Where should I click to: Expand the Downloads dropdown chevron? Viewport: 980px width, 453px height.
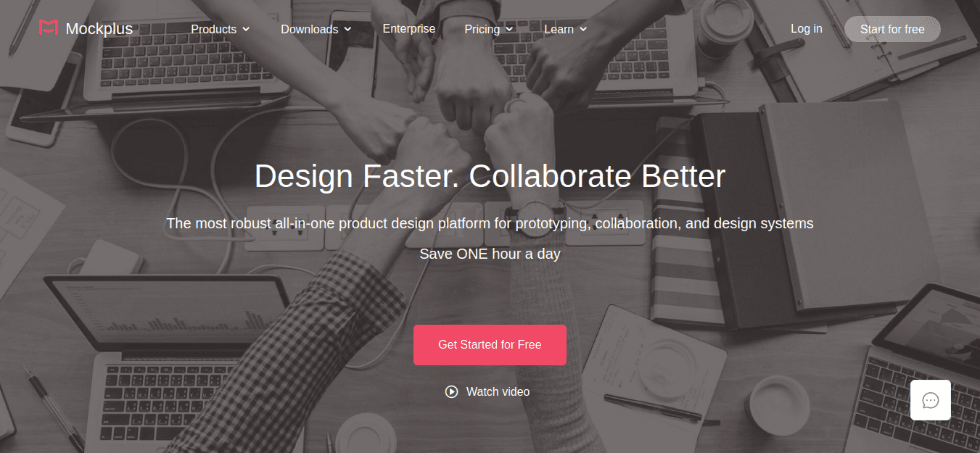pyautogui.click(x=347, y=29)
